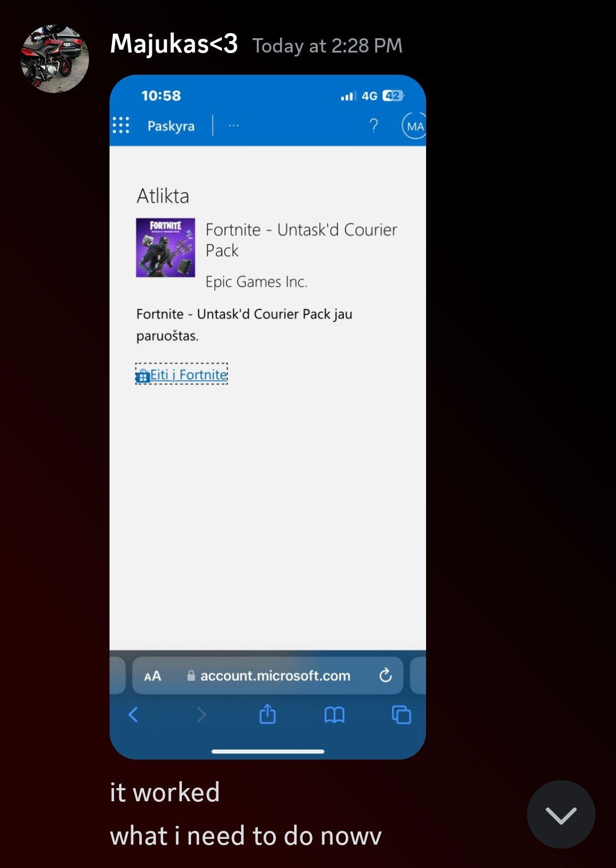Jump to latest messages chevron button
This screenshot has width=616, height=868.
[x=561, y=814]
